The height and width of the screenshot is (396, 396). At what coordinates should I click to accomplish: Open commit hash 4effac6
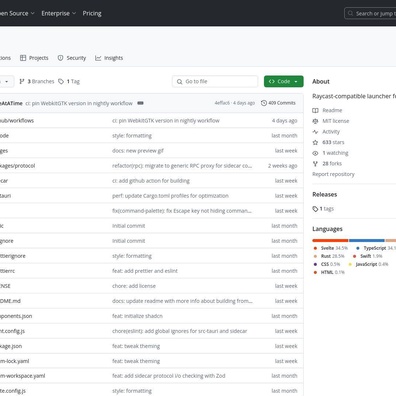click(x=222, y=103)
